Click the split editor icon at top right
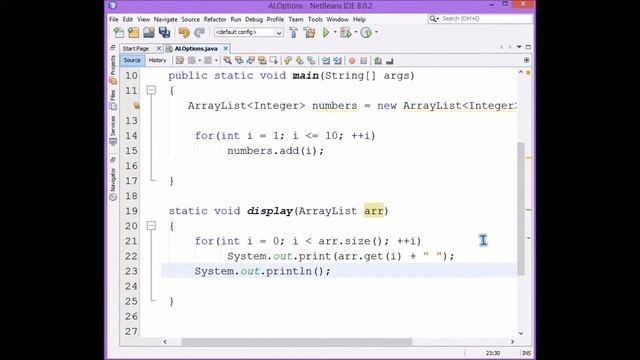The image size is (640, 360). [527, 60]
